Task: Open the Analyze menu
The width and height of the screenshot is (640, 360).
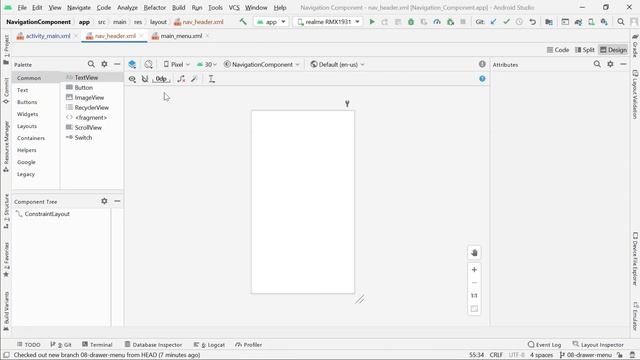Action: 127,7
